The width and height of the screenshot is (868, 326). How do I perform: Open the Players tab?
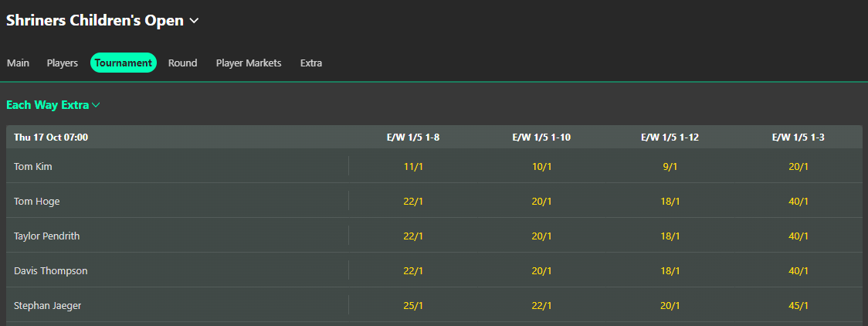[62, 63]
